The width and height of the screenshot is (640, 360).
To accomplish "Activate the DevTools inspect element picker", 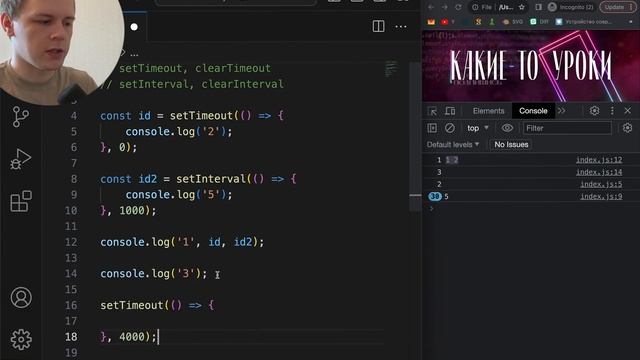I will pos(432,111).
